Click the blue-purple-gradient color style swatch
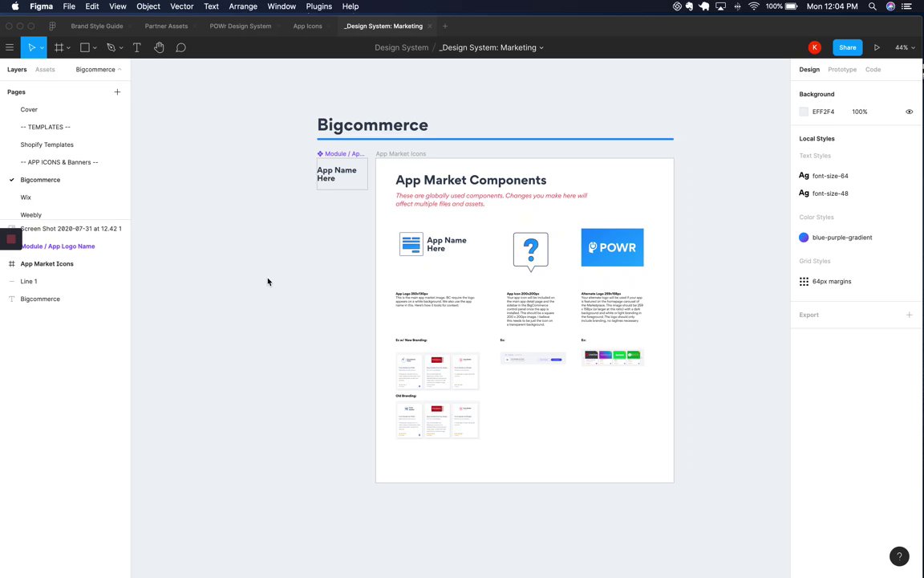Image resolution: width=924 pixels, height=578 pixels. pyautogui.click(x=804, y=237)
